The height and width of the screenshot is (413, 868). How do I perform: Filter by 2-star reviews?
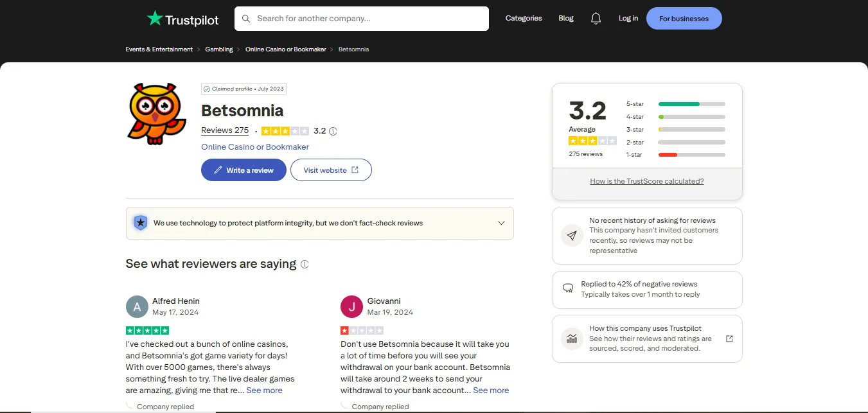tap(675, 143)
